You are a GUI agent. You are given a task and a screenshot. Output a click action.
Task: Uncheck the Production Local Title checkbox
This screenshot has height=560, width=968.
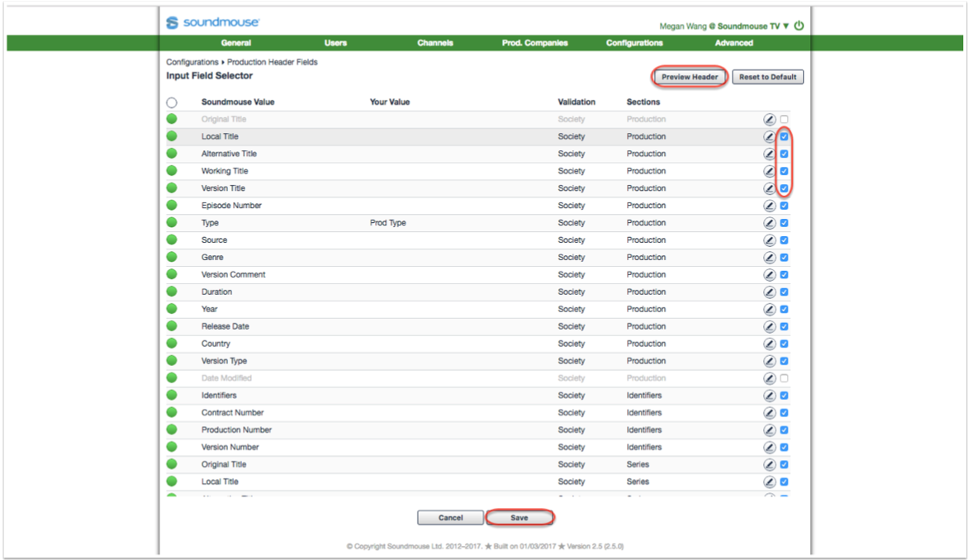coord(784,136)
